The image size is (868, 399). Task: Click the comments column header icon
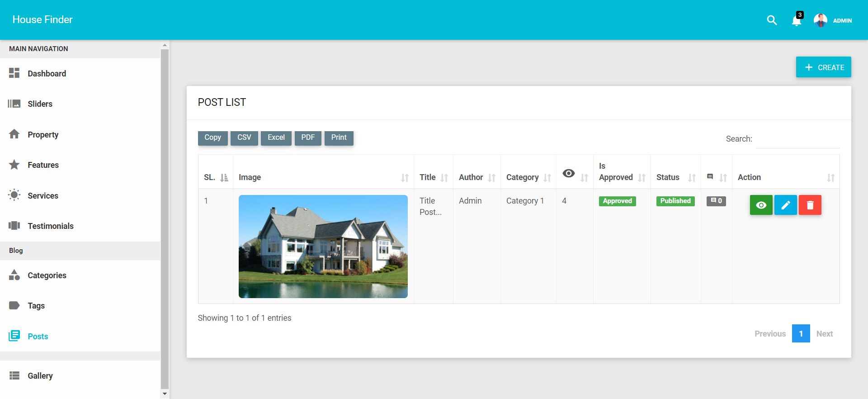click(710, 176)
